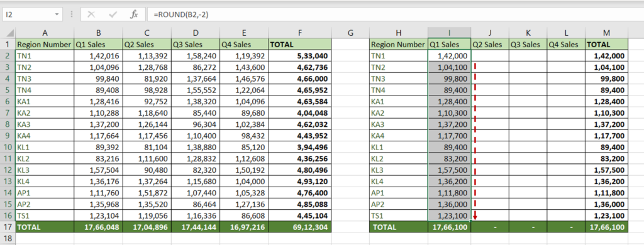Screen dimensions: 644x245
Task: Click cell F2 with value 5,33,040
Action: (299, 56)
